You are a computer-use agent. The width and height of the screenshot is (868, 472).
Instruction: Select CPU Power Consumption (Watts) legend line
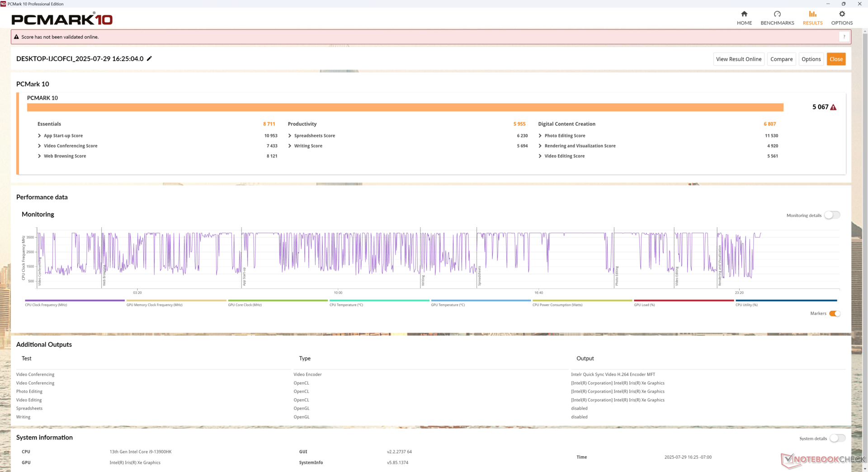click(582, 300)
